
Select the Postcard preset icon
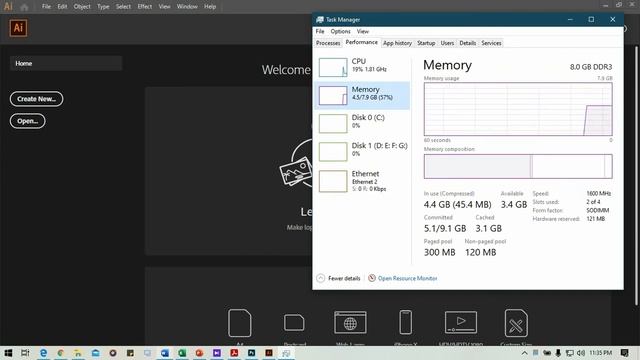[294, 323]
